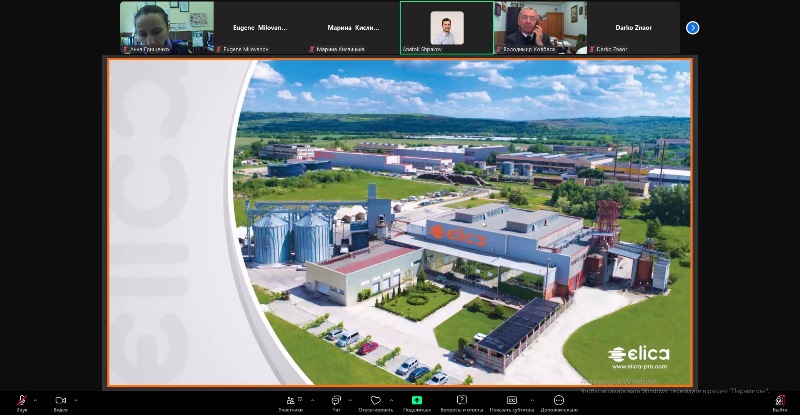The height and width of the screenshot is (415, 800).
Task: Select the Anatoli Shpakov active speaker tile
Action: 447,28
